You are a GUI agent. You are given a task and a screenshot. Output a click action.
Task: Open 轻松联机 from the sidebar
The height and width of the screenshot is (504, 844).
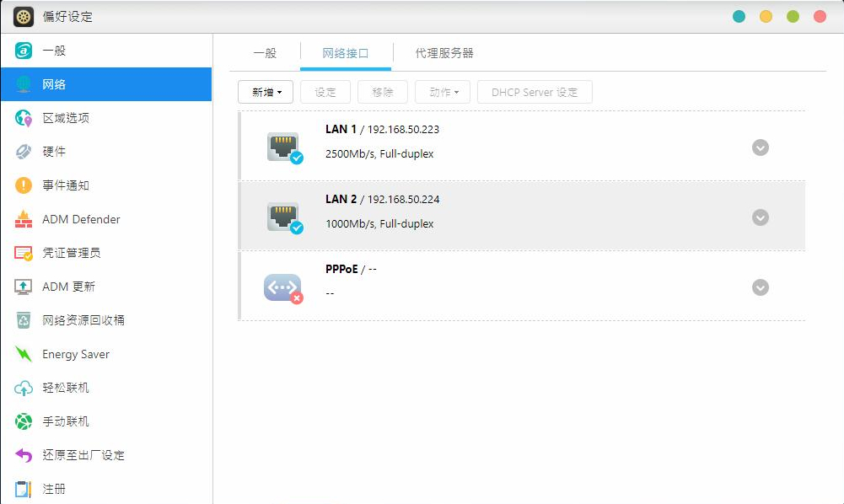[x=65, y=388]
